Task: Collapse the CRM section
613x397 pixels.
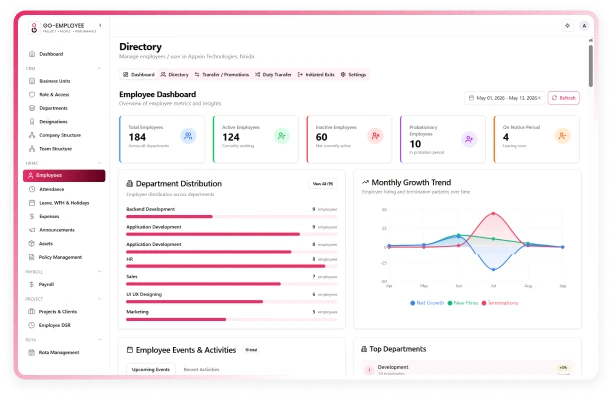Action: coord(99,68)
